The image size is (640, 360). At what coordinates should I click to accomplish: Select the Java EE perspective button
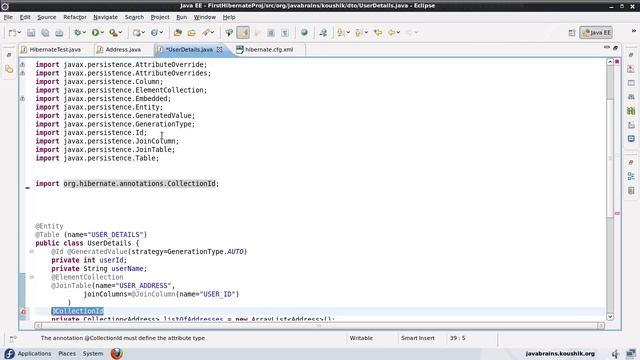(596, 33)
